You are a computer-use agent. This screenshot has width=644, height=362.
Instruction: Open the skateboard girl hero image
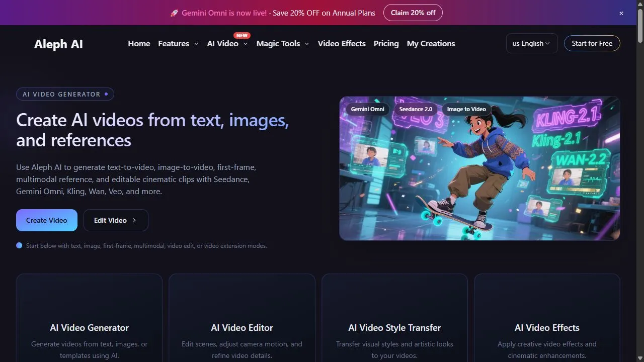pos(479,168)
